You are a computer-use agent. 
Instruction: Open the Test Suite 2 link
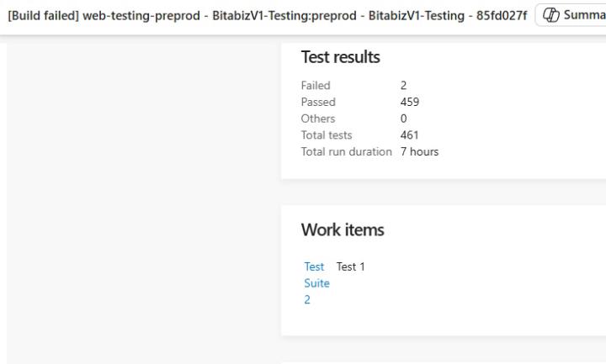(316, 283)
